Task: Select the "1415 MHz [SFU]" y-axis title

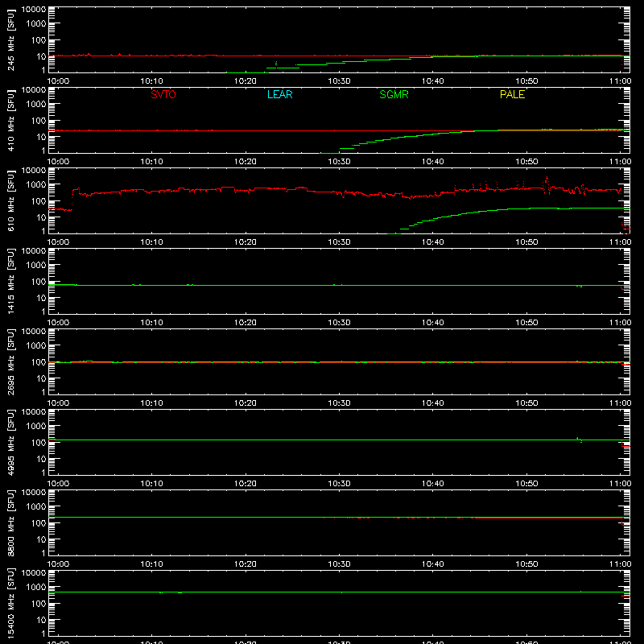Action: pos(11,281)
